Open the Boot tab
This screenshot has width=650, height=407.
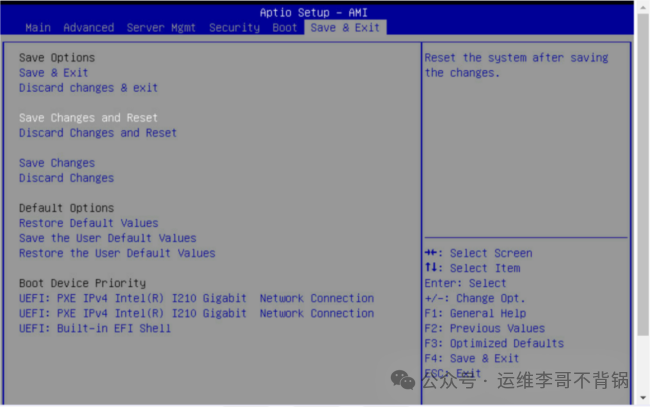point(284,28)
